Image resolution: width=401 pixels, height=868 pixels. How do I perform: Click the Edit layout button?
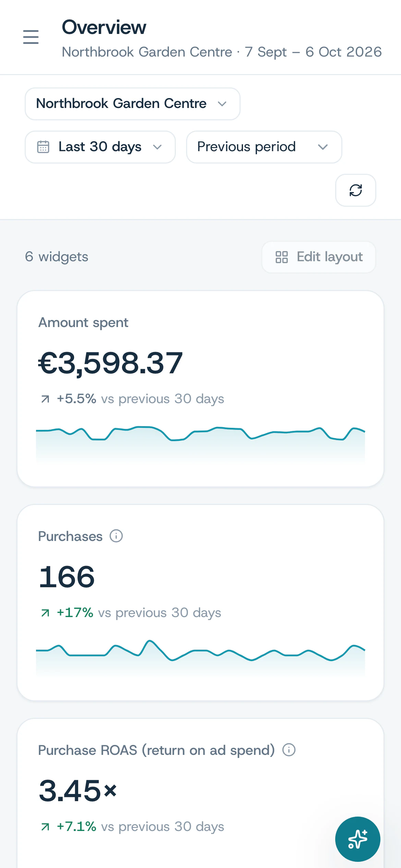point(318,257)
